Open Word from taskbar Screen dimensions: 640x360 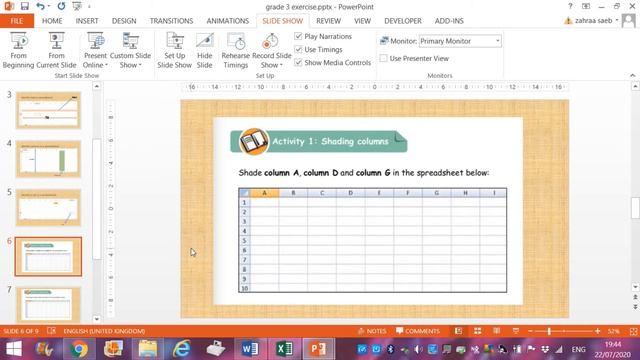[250, 349]
